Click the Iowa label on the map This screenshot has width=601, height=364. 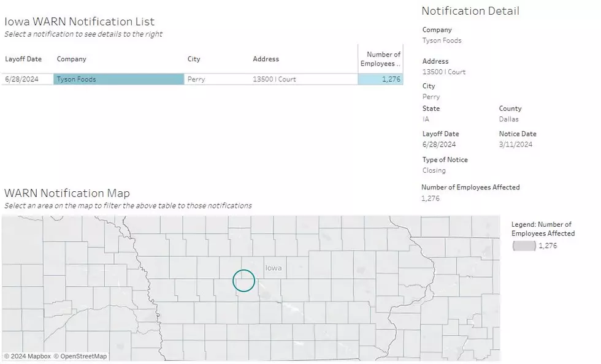tap(274, 268)
